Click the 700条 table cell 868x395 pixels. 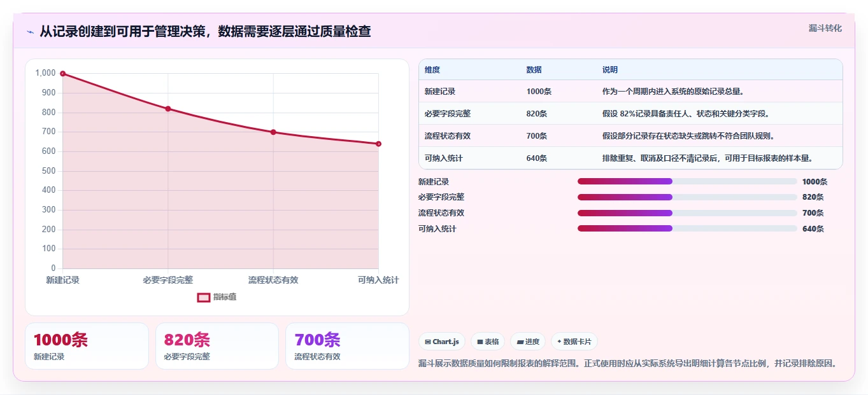tap(537, 136)
